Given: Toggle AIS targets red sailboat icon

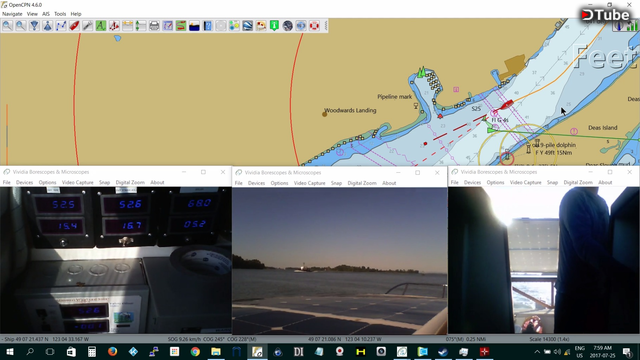Looking at the screenshot, I should pyautogui.click(x=114, y=26).
